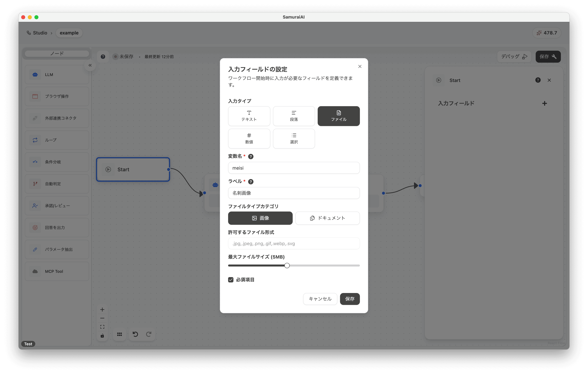Select 画像 file type category
This screenshot has height=374, width=588.
pyautogui.click(x=260, y=218)
